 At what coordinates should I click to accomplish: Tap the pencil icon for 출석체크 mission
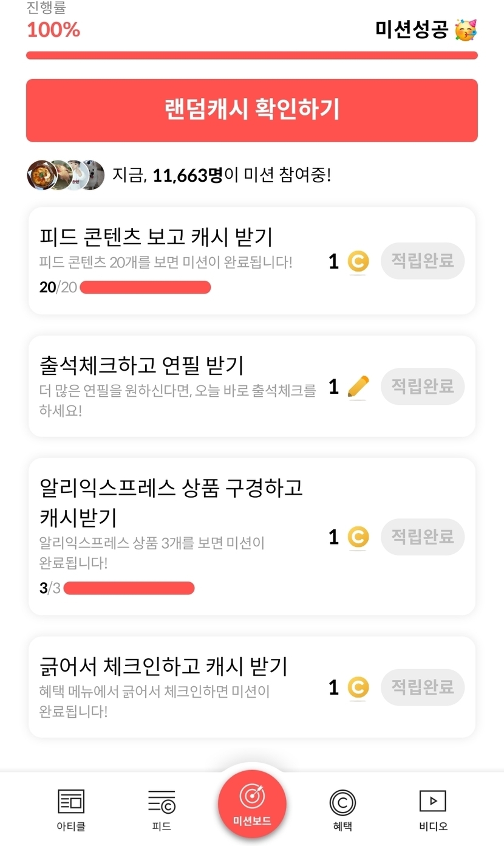pos(358,387)
